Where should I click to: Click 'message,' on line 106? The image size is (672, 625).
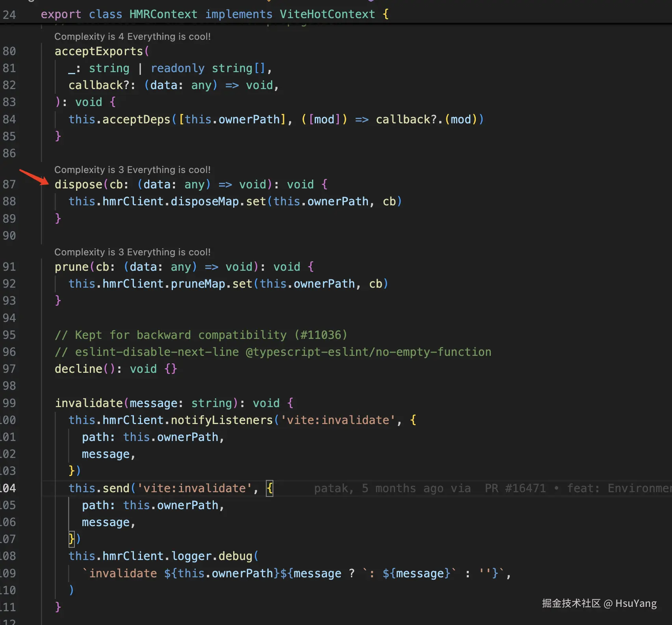point(109,523)
